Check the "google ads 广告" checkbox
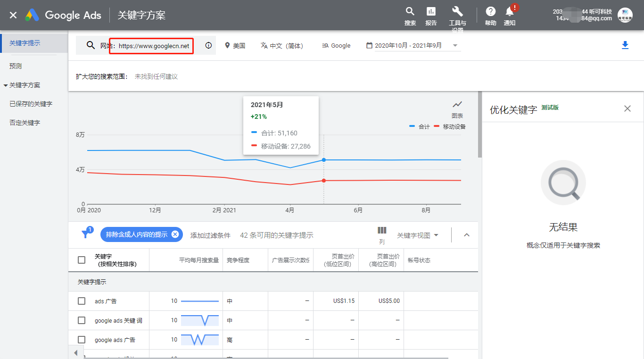The width and height of the screenshot is (644, 359). (82, 340)
